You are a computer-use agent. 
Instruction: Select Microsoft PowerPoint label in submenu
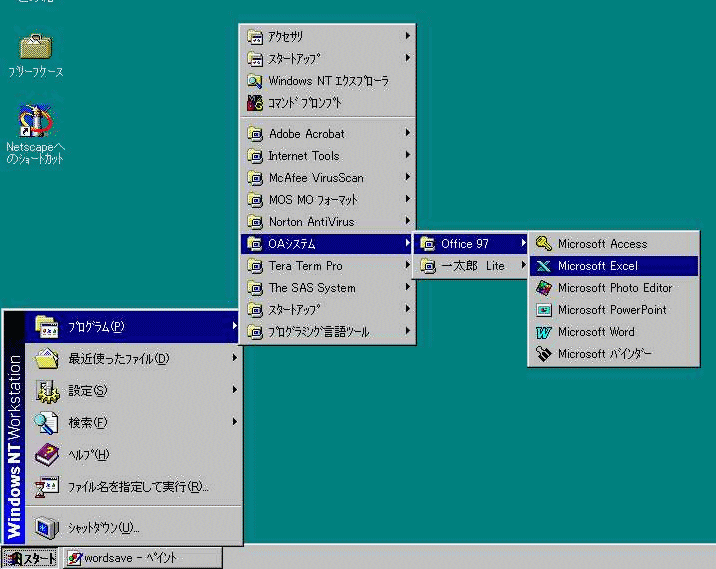612,310
